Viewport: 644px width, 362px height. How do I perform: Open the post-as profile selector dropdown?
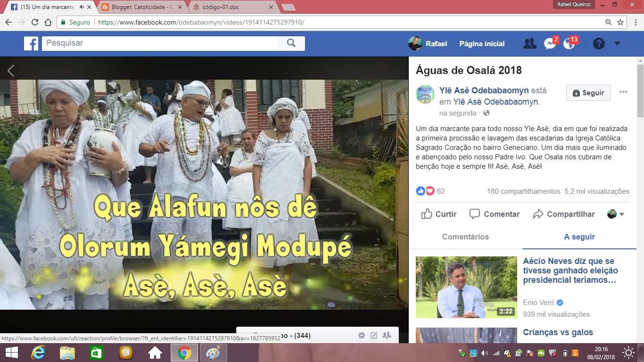(x=616, y=214)
